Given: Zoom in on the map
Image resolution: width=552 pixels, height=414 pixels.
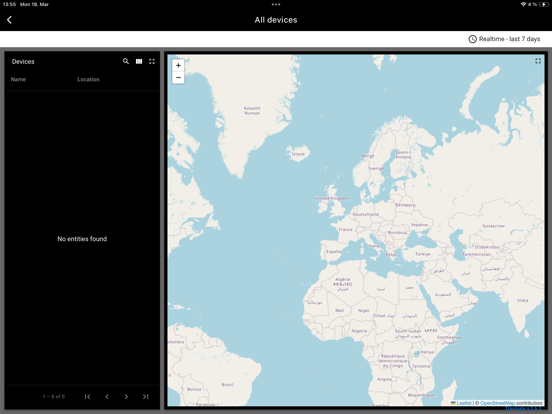Looking at the screenshot, I should pos(178,65).
